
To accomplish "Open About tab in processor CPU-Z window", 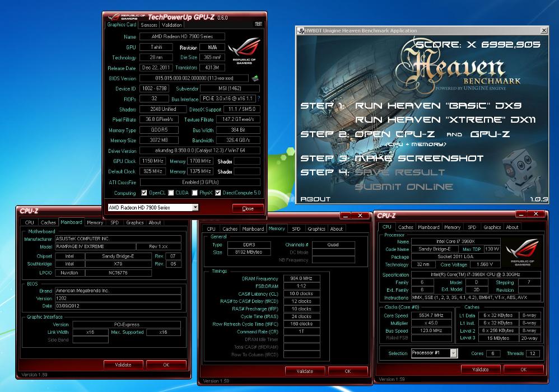I will point(513,227).
